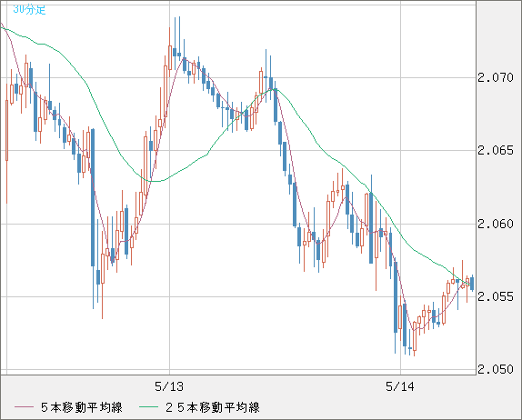
Task: Click the 25本移動平均線 legend label
Action: pos(213,407)
